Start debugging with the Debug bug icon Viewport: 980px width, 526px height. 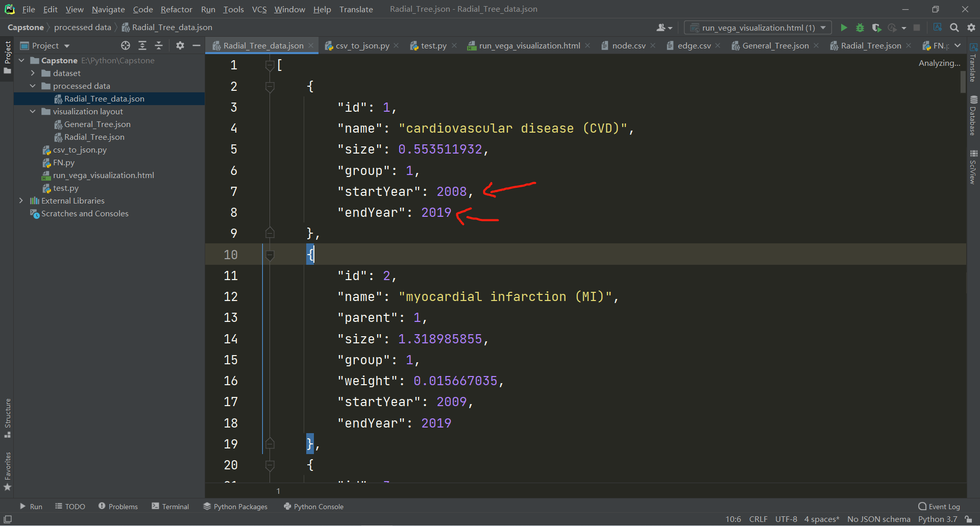[x=861, y=28]
